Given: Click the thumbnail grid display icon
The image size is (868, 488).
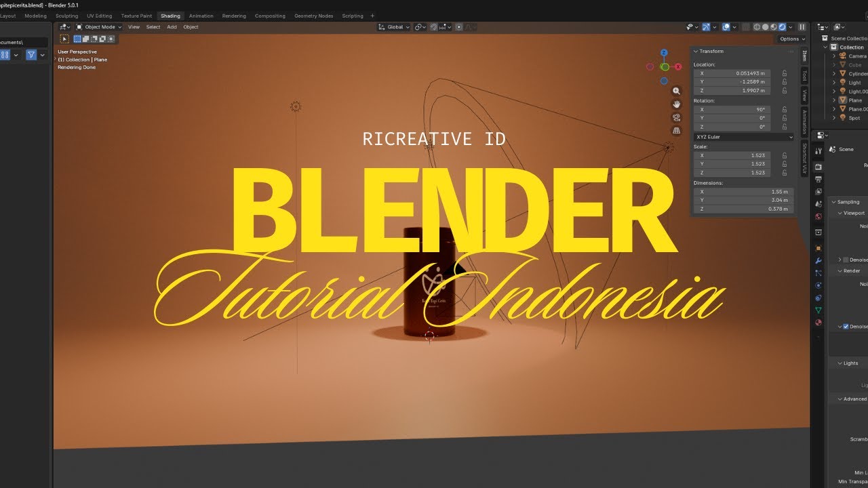Looking at the screenshot, I should pos(4,55).
